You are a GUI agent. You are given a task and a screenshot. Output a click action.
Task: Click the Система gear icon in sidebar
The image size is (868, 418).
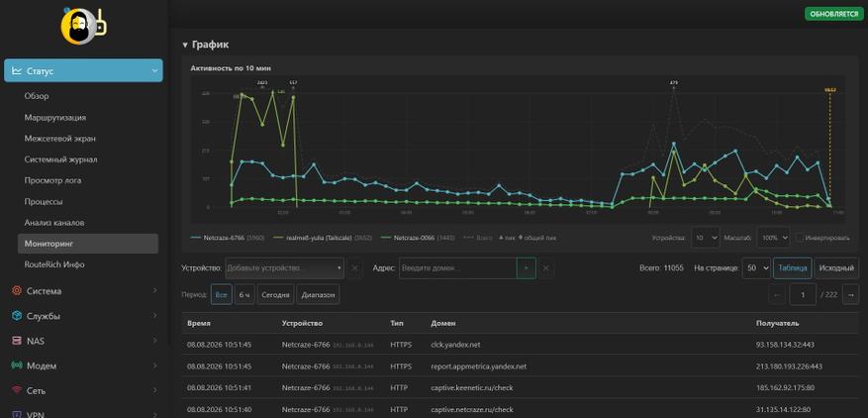[x=17, y=290]
